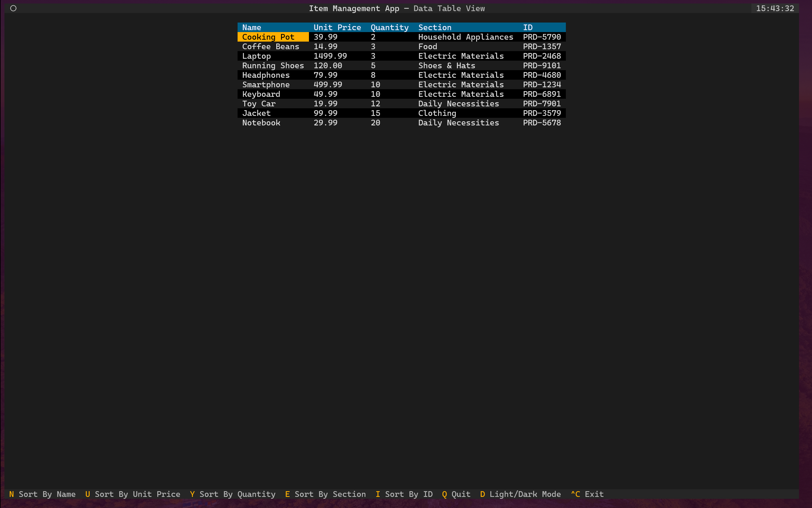Click quantity 20 in Notebook row
This screenshot has height=508, width=812.
point(390,123)
